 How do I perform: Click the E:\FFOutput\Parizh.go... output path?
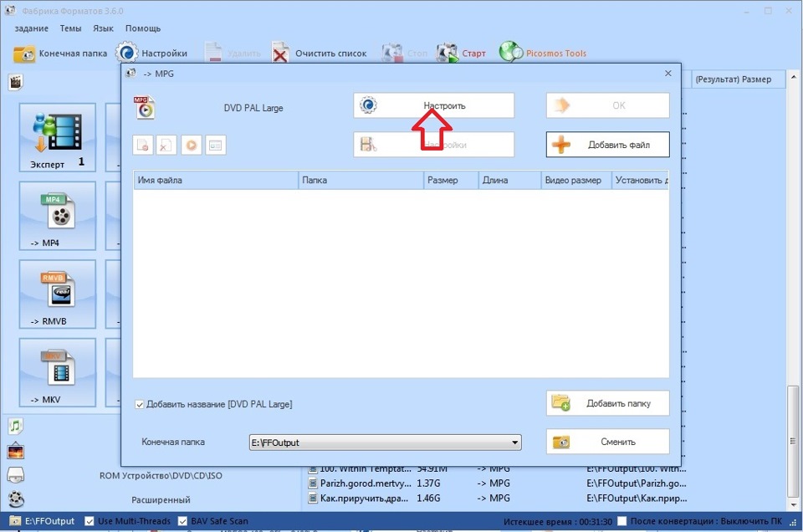[637, 483]
